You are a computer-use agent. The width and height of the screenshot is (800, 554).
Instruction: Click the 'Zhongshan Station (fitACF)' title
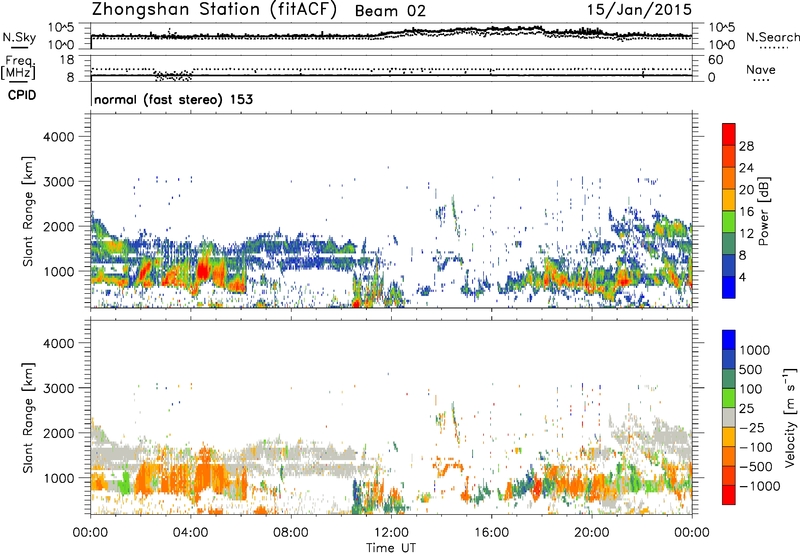(x=214, y=10)
